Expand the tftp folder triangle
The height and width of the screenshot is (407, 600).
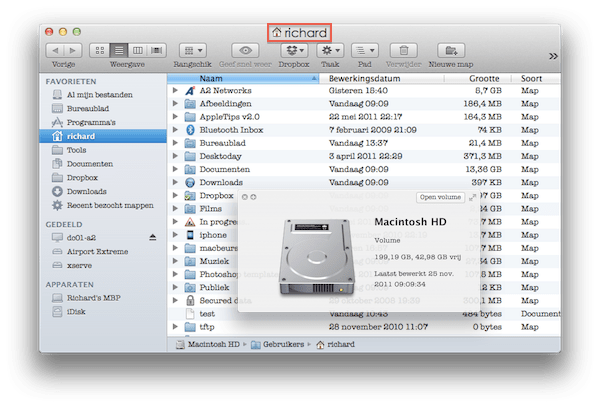tap(175, 327)
